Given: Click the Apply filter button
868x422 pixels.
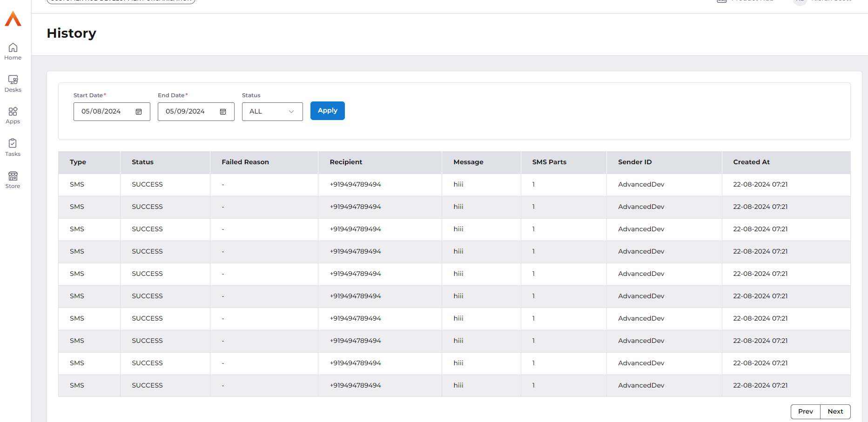Looking at the screenshot, I should pos(327,111).
